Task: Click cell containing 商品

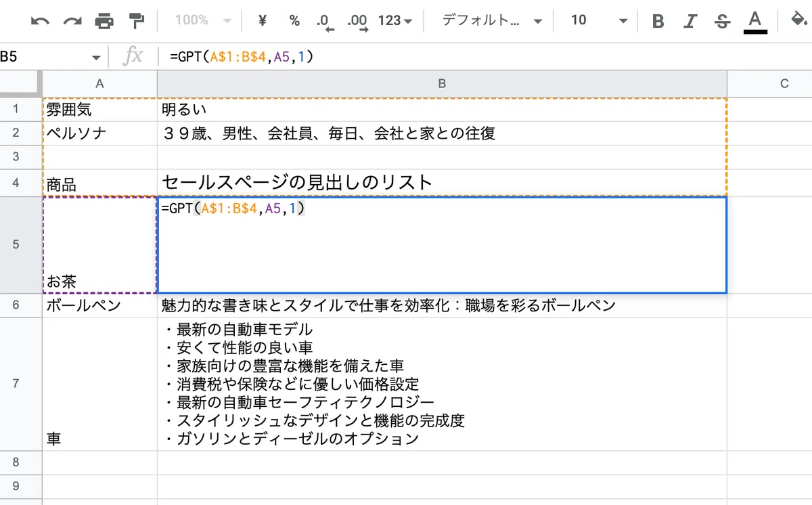Action: click(x=99, y=183)
